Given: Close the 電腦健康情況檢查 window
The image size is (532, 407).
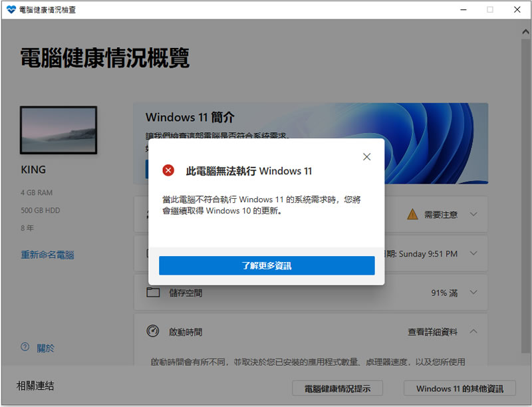Looking at the screenshot, I should click(x=517, y=10).
